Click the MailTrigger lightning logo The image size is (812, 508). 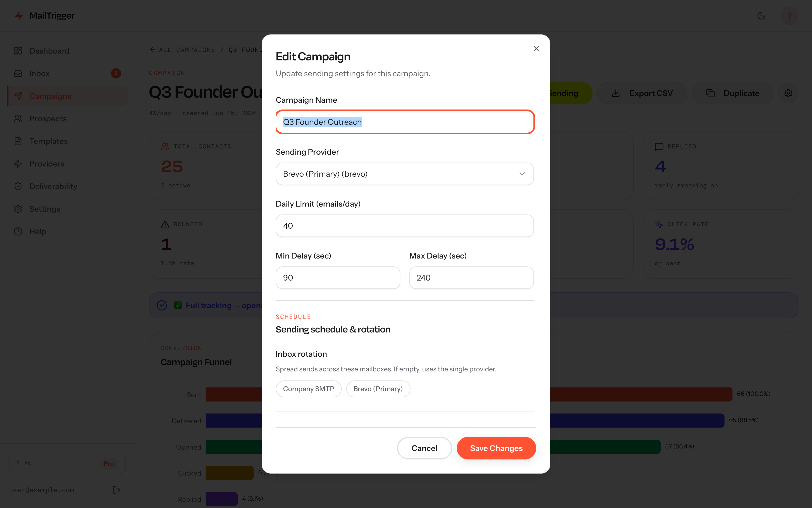tap(19, 16)
